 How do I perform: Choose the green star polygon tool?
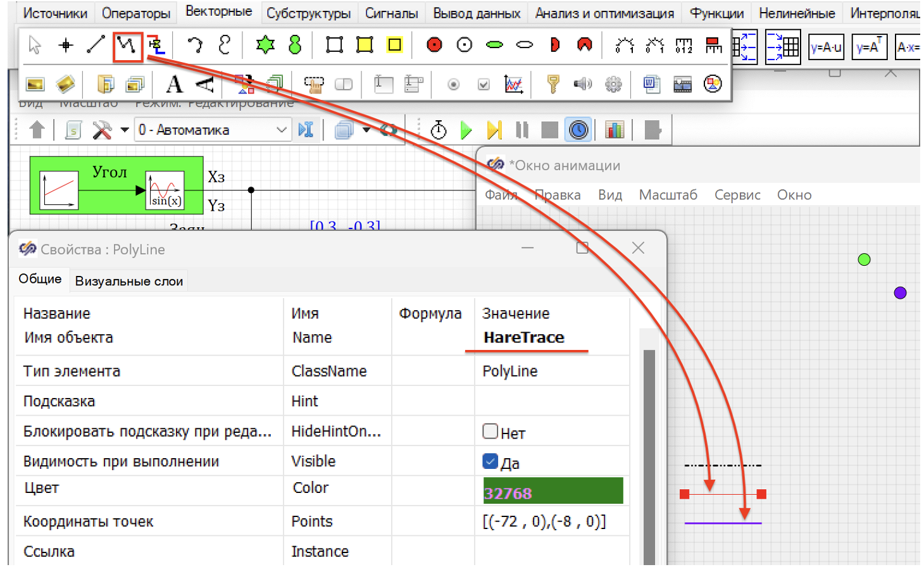pos(265,45)
